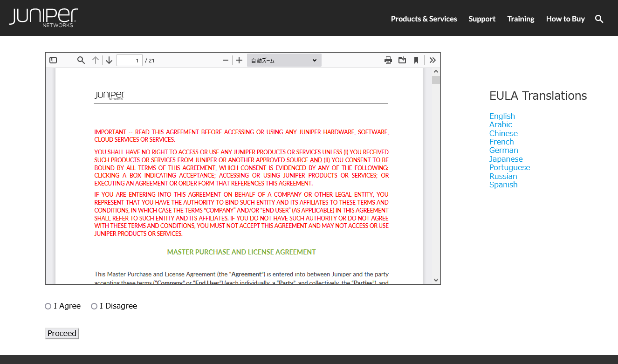This screenshot has height=364, width=618.
Task: Click the zoom out minus button
Action: [226, 60]
